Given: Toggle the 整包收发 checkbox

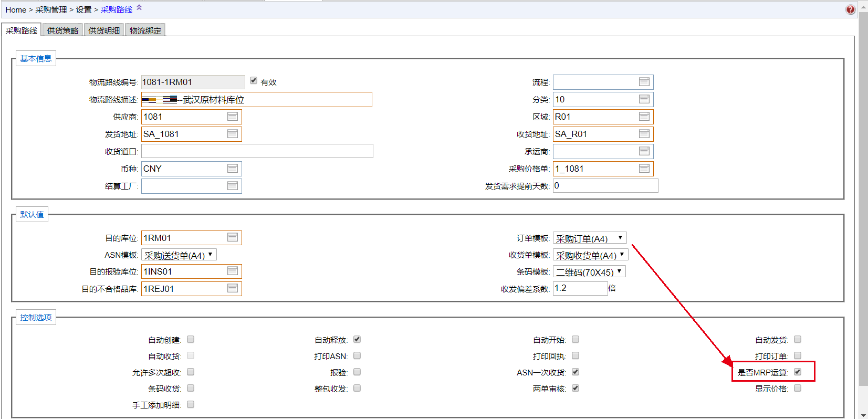Looking at the screenshot, I should (357, 388).
